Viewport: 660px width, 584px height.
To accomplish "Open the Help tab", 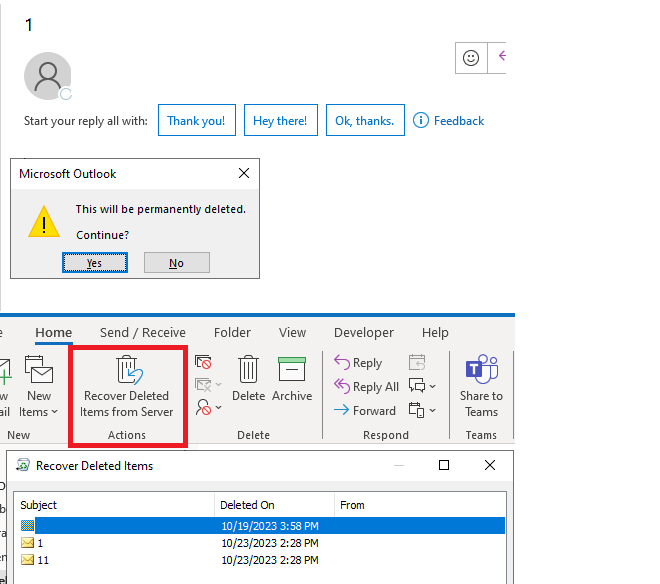I will point(435,333).
